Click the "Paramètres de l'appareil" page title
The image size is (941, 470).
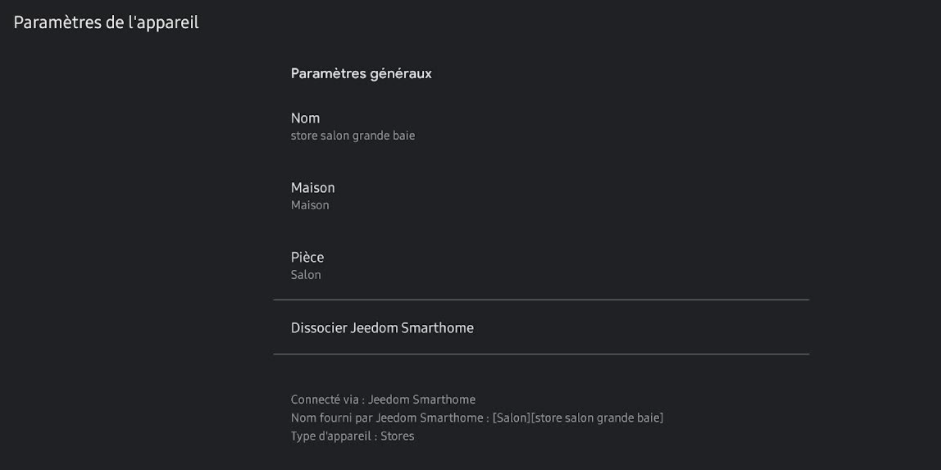[x=106, y=23]
